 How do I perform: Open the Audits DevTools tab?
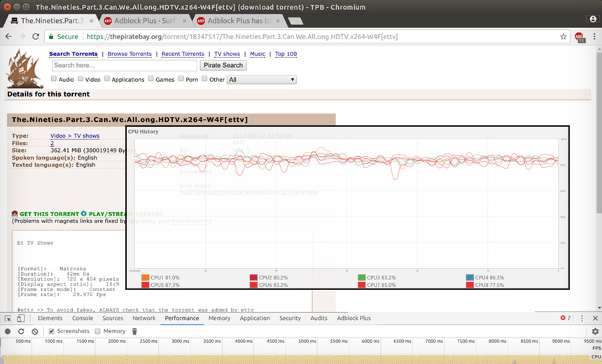click(x=318, y=318)
